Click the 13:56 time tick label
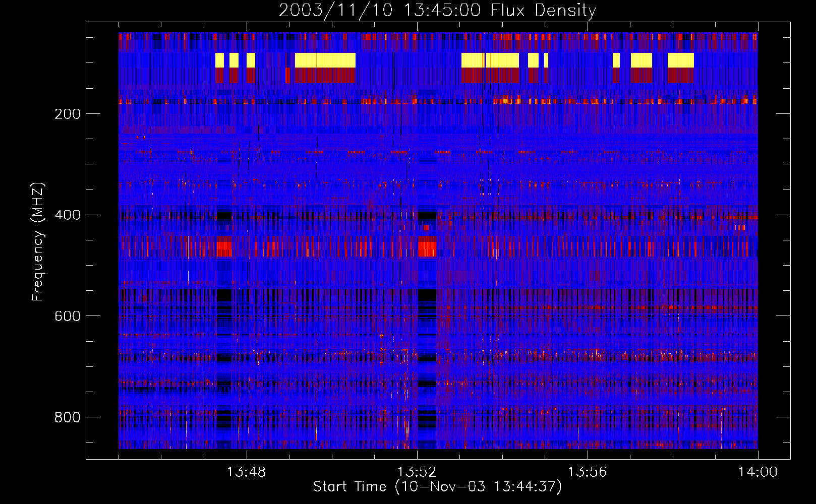 pos(587,472)
